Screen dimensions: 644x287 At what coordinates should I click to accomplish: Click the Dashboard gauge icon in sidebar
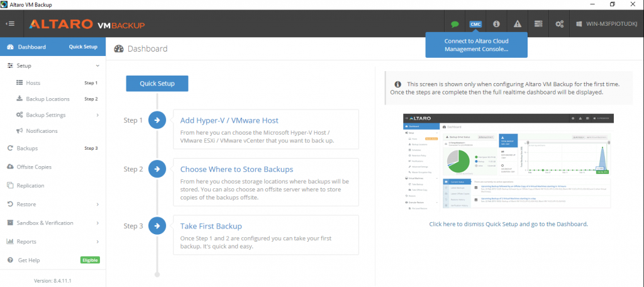click(x=11, y=47)
